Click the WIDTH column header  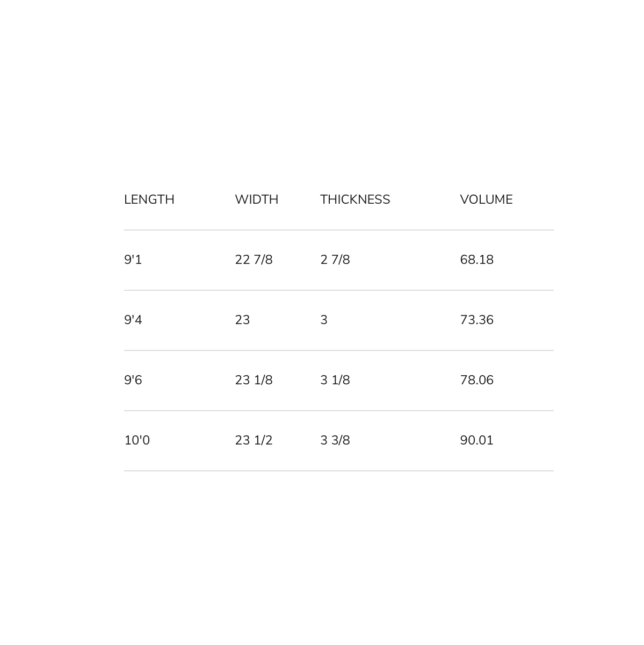(256, 199)
